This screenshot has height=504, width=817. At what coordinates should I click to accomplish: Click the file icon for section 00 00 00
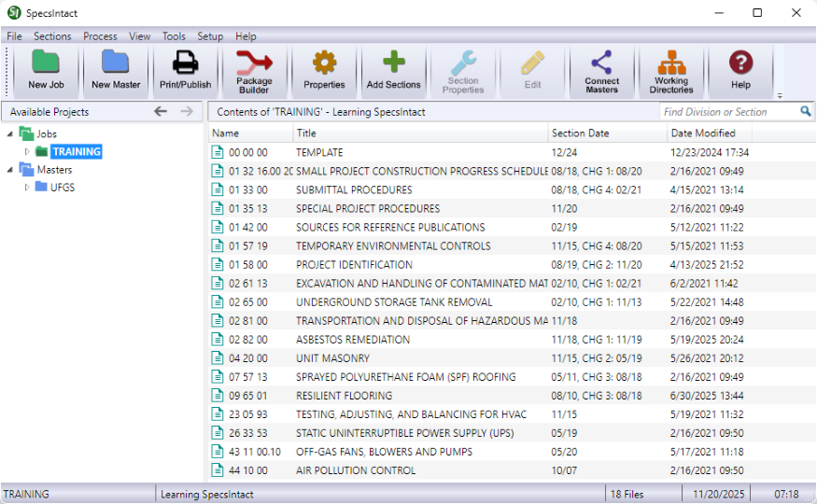(x=218, y=152)
